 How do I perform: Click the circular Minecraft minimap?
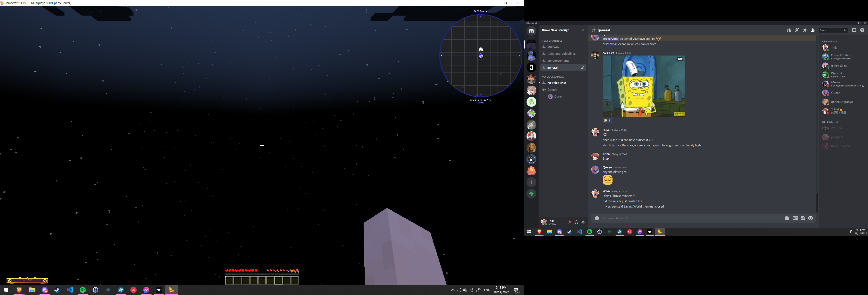(x=481, y=56)
